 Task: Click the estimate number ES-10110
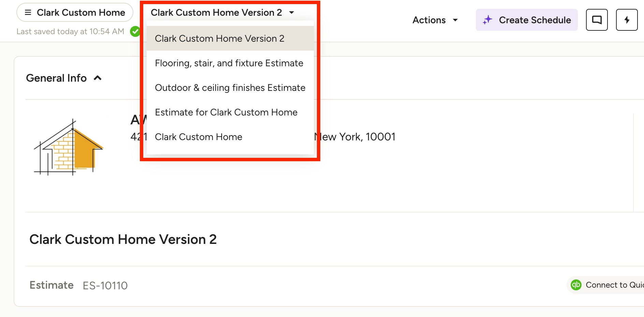pos(105,286)
